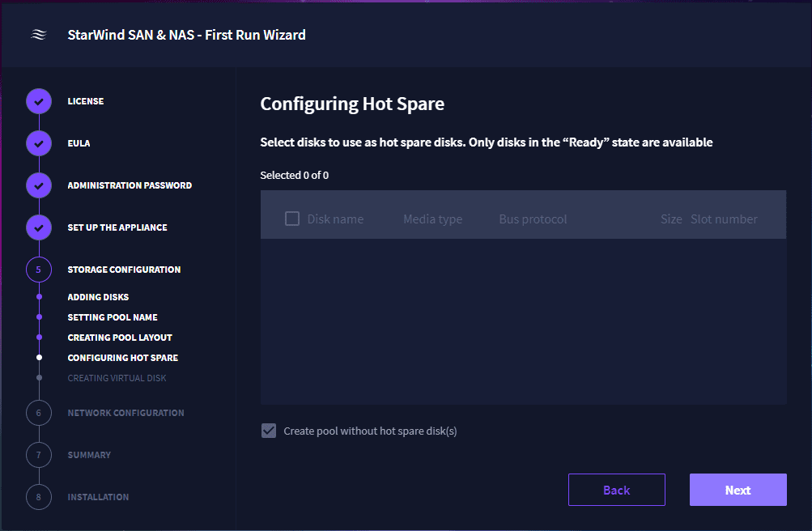Go to the Adding Disks substep
Viewport: 812px width, 531px height.
pyautogui.click(x=98, y=297)
